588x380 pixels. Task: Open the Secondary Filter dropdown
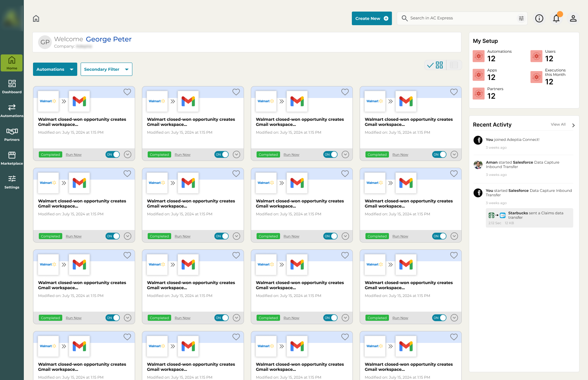(106, 69)
